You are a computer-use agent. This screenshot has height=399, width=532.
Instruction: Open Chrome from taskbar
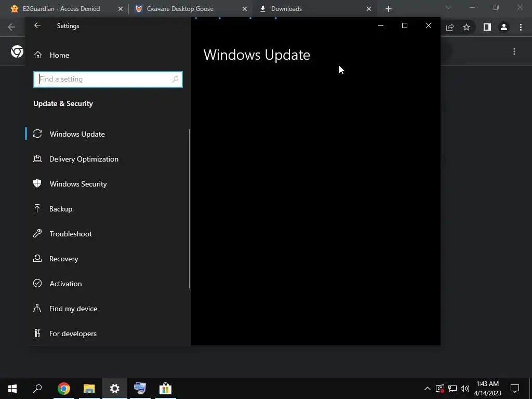point(64,389)
